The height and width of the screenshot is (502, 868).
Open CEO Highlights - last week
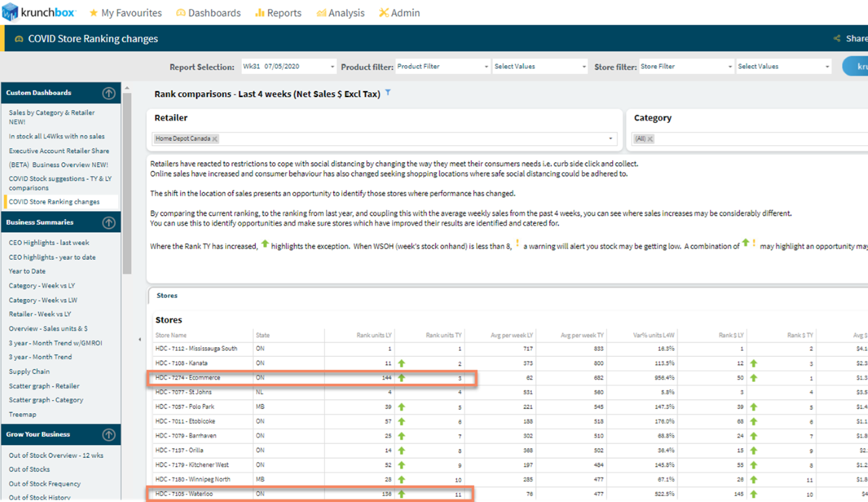pyautogui.click(x=49, y=243)
